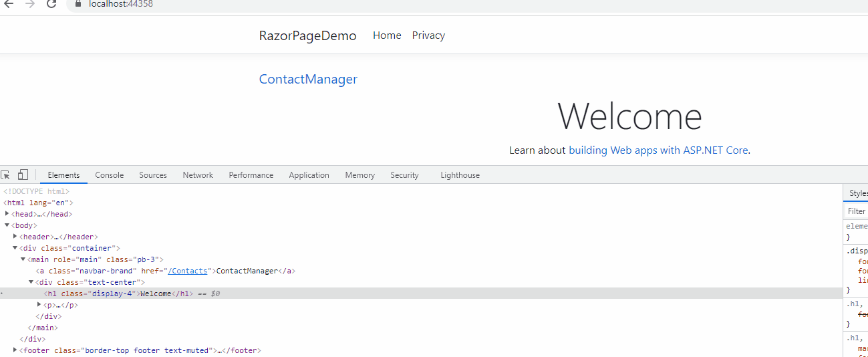Activate the DevTools inspect element picker
Image resolution: width=868 pixels, height=357 pixels.
point(5,175)
